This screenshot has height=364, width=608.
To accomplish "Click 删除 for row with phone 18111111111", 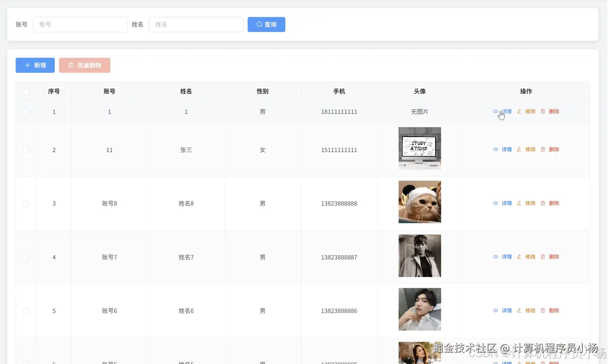I will 550,111.
